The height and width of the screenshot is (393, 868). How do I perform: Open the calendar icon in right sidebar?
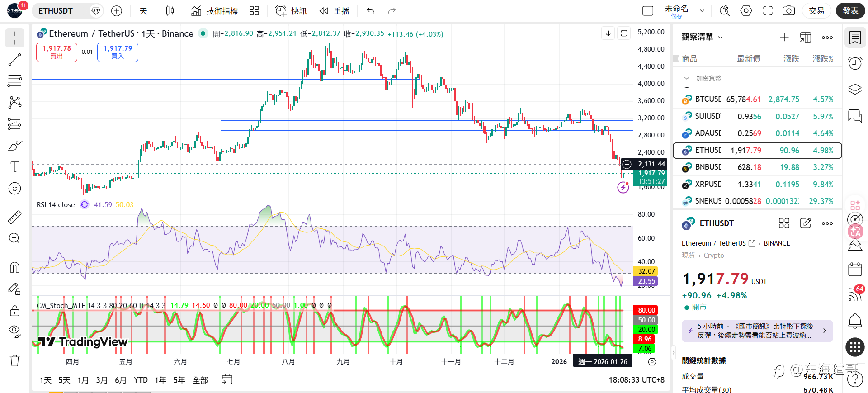coord(855,269)
